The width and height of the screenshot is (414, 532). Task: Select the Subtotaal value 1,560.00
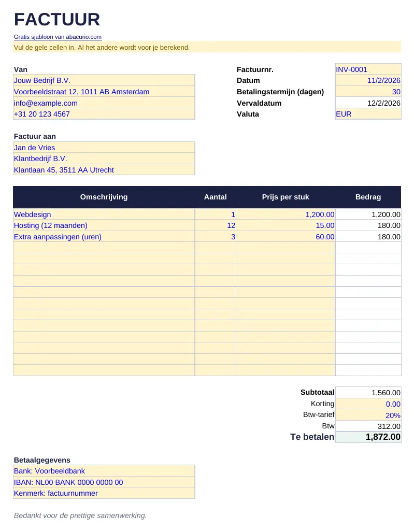tap(368, 393)
